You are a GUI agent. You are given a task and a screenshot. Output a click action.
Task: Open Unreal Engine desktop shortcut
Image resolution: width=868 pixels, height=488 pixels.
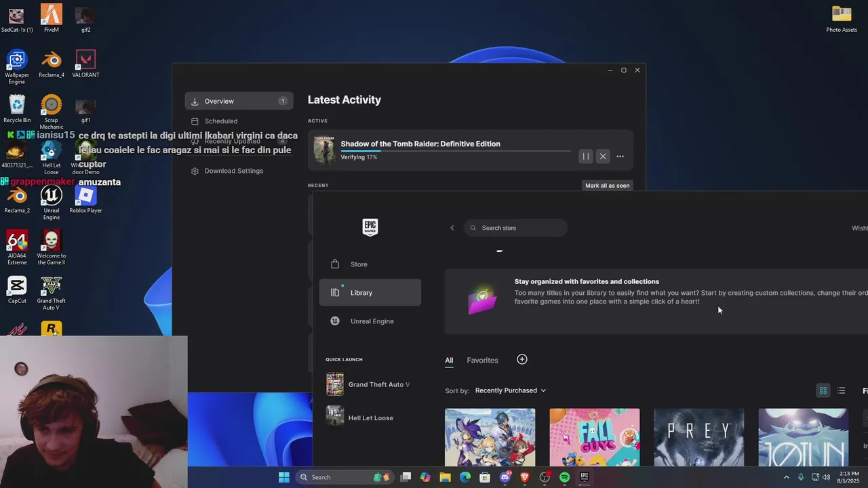51,203
